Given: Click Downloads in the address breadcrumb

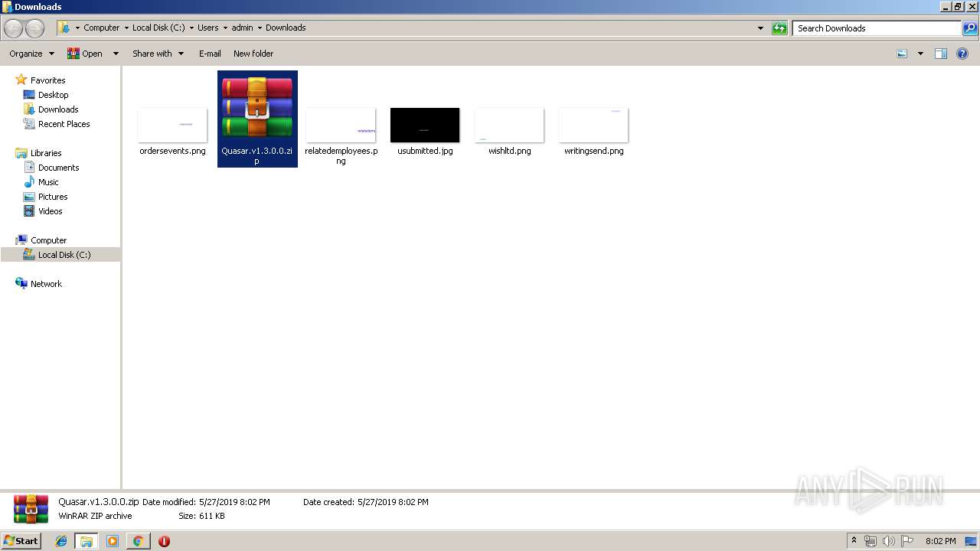Looking at the screenshot, I should click(x=286, y=28).
